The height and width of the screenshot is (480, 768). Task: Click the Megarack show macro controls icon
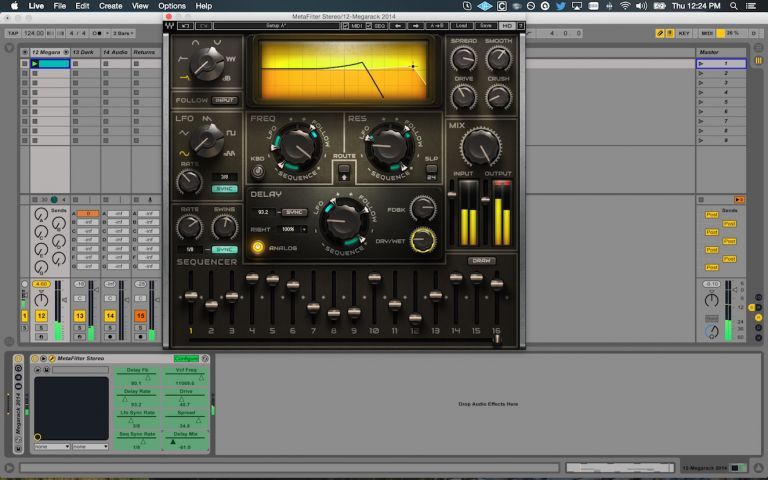18,368
